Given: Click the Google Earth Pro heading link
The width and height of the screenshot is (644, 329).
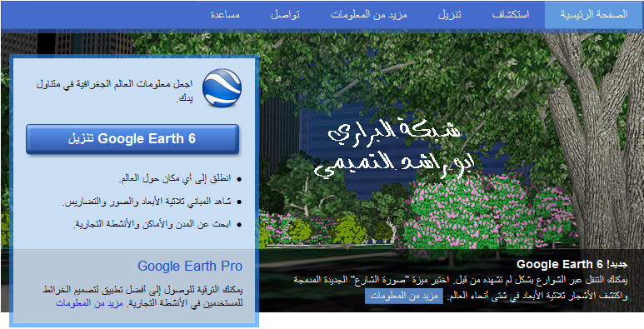Looking at the screenshot, I should coord(190,267).
